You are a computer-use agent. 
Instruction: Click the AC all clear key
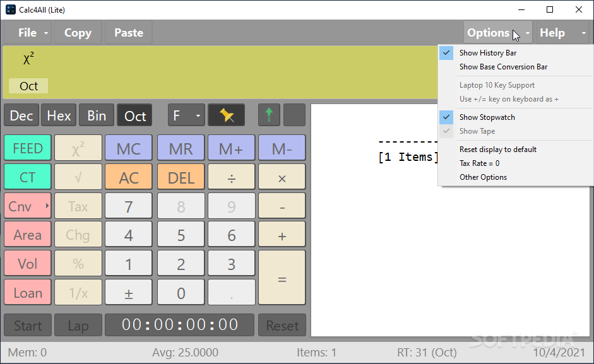[129, 177]
